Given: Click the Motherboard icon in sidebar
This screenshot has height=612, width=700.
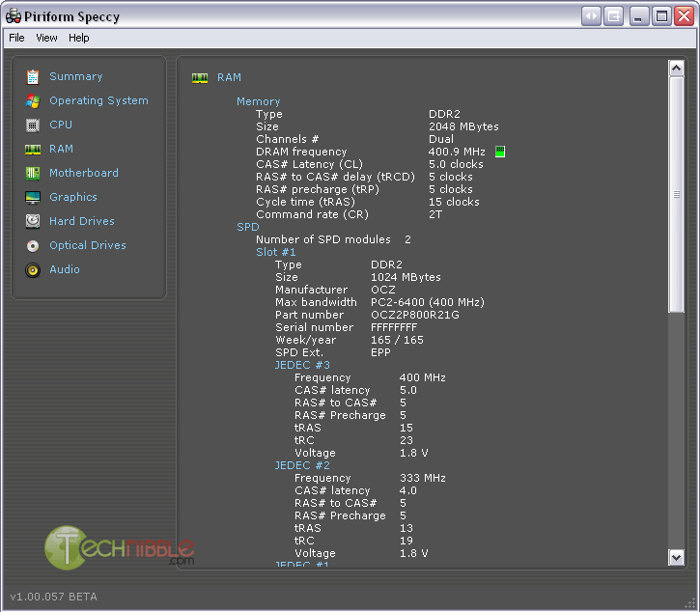Looking at the screenshot, I should [x=33, y=173].
